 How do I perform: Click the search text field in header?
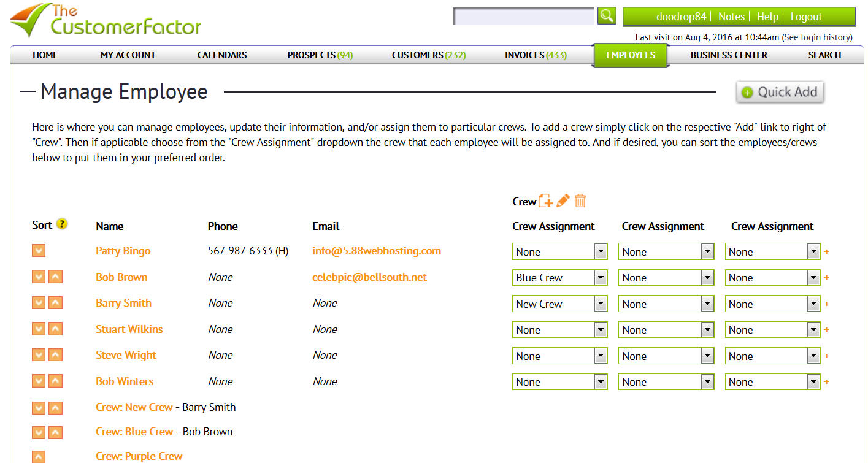[523, 17]
